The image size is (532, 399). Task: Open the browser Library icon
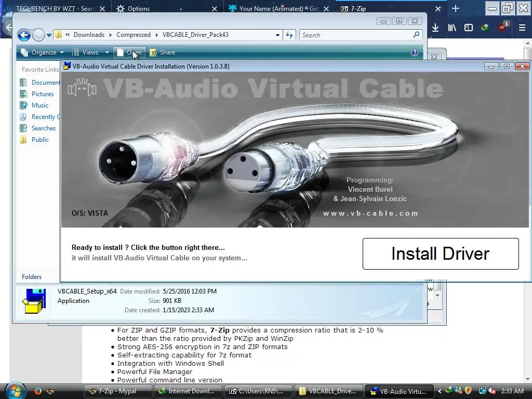451,28
